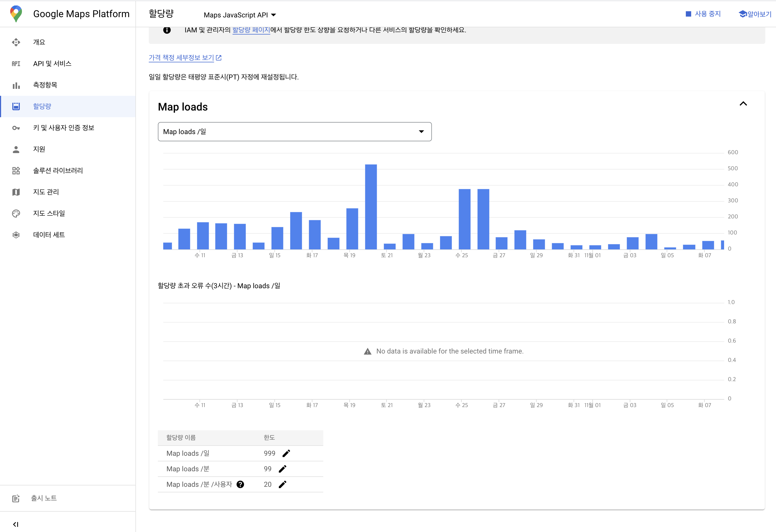776x532 pixels.
Task: Click pencil icon for Map loads /분
Action: (283, 469)
